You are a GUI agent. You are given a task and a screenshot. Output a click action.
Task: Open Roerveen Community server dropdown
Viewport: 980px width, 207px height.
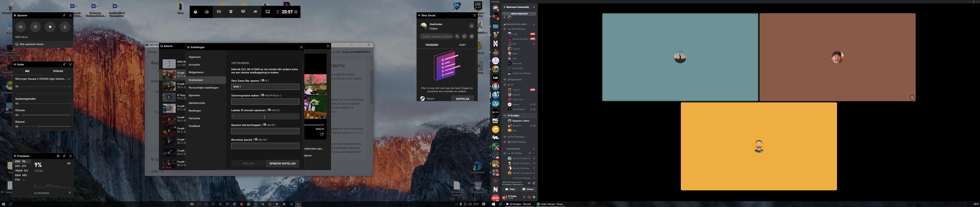coord(534,7)
